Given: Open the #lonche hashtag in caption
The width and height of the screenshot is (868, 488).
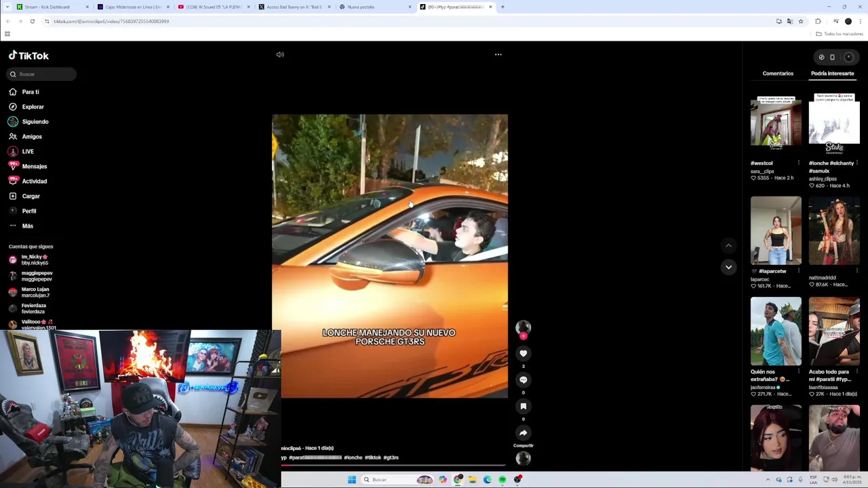Looking at the screenshot, I should coord(353,457).
